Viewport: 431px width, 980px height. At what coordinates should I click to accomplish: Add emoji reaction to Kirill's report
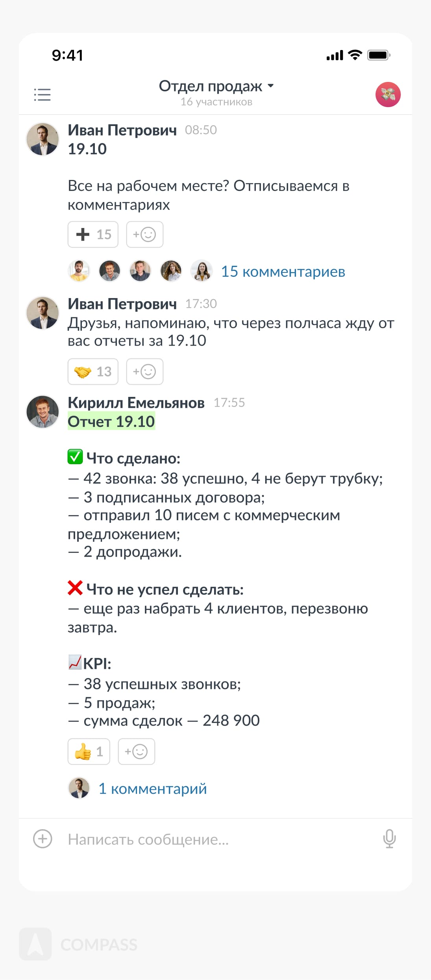[136, 752]
